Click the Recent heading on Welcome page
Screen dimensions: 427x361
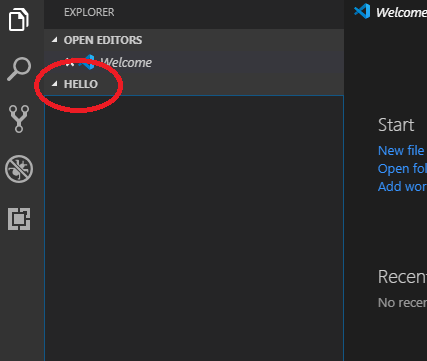(x=402, y=277)
